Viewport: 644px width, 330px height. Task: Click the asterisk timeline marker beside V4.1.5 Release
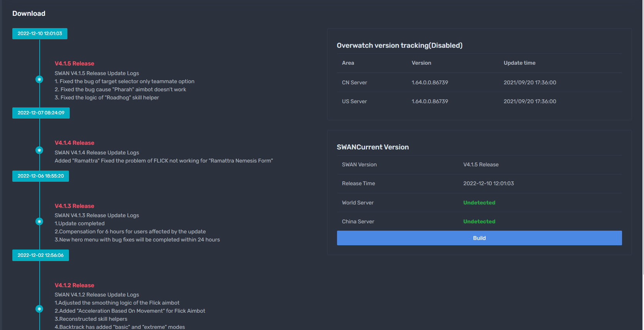click(x=39, y=79)
